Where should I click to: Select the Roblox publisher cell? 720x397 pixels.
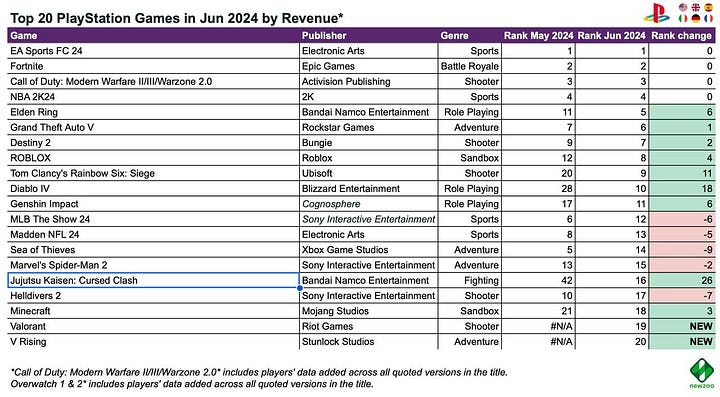[368, 158]
